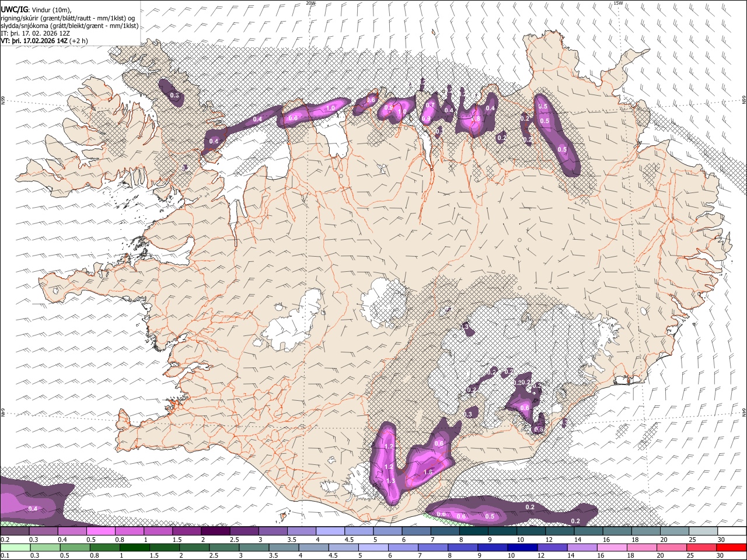747x560 pixels.
Task: Click the dark teal 8 swatch in snow legend
Action: point(474,531)
